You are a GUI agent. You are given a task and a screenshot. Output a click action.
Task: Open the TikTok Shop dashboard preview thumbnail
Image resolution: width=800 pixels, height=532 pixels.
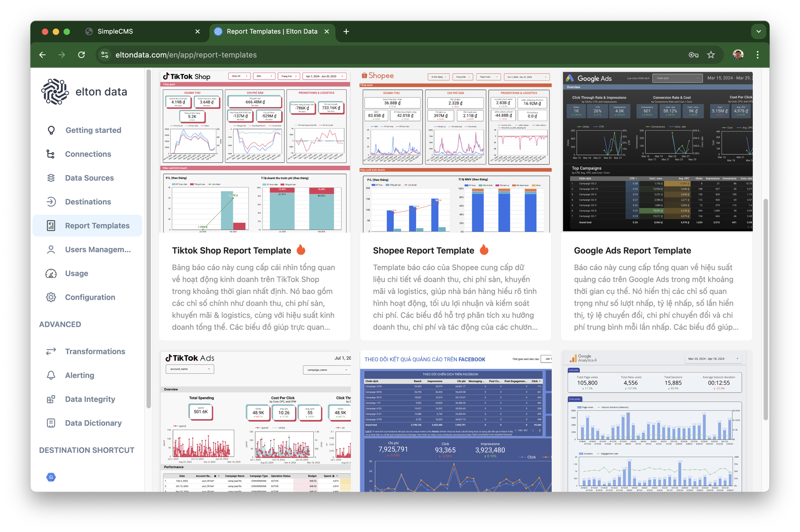tap(255, 152)
